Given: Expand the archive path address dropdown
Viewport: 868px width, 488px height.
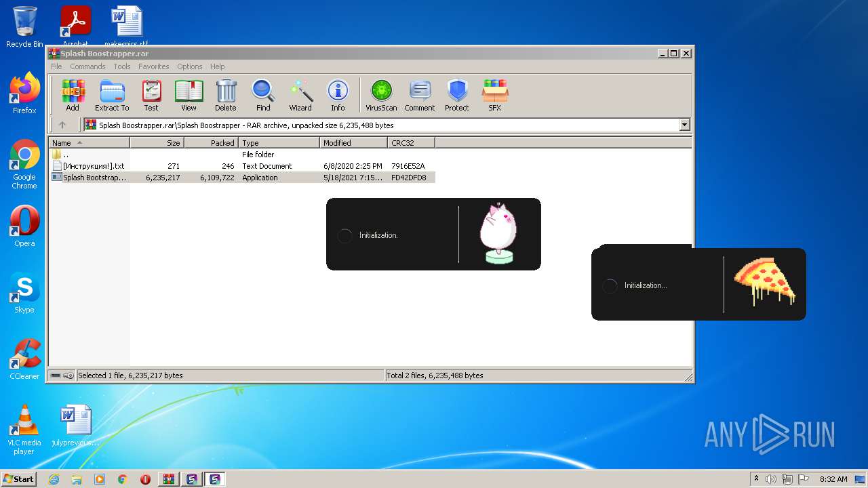Looking at the screenshot, I should (x=684, y=125).
